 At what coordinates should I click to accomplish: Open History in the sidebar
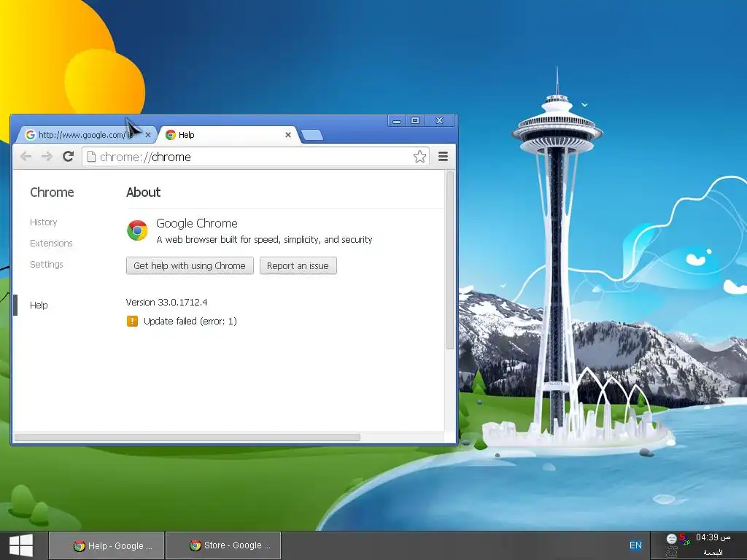[x=43, y=222]
